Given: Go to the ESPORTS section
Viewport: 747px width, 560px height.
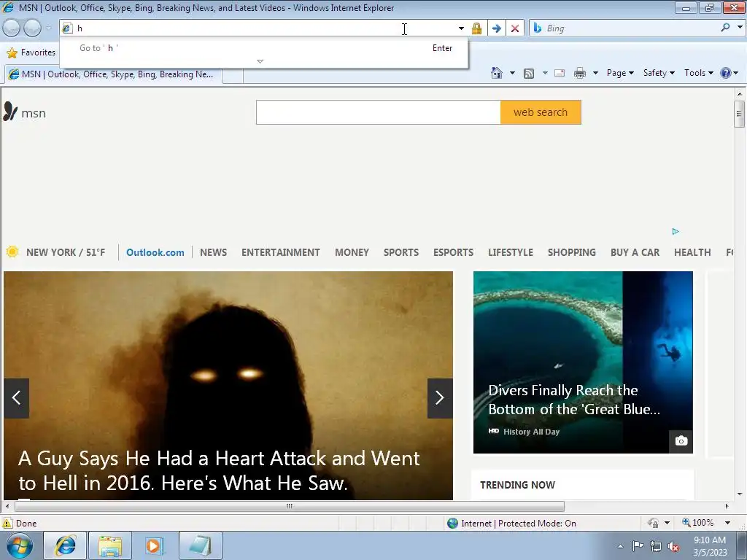Looking at the screenshot, I should (x=453, y=252).
